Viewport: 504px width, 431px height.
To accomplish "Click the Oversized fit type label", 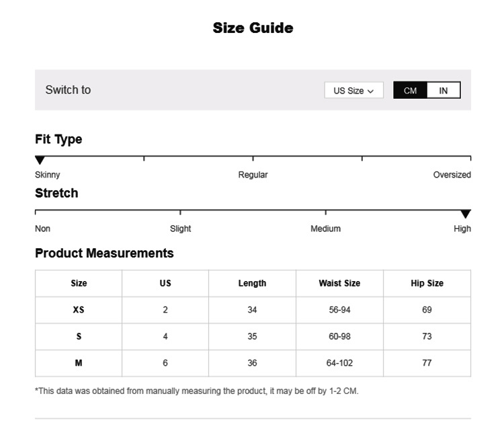I will click(x=452, y=175).
